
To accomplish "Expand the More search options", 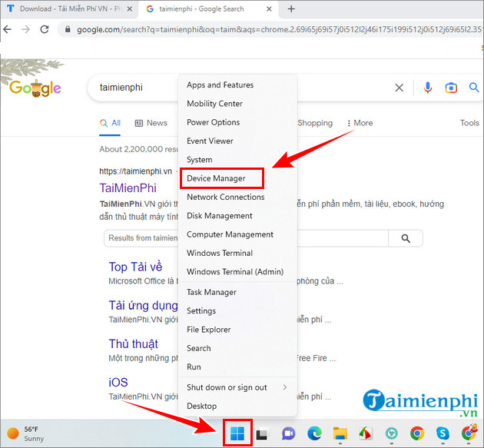I will point(360,123).
